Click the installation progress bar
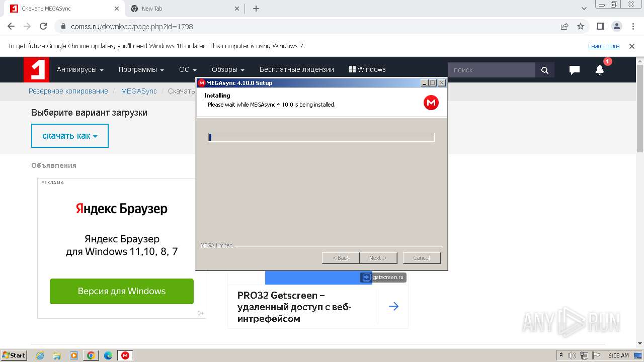Viewport: 644px width, 362px height. (321, 137)
